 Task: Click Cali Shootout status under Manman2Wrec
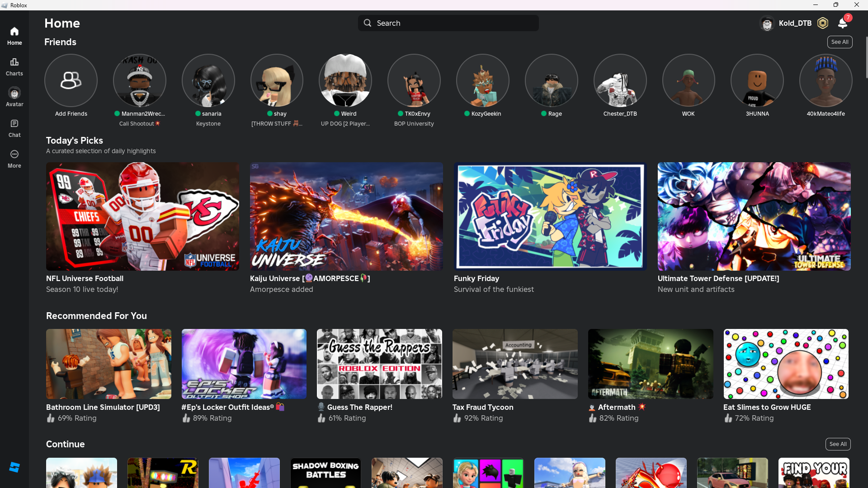pyautogui.click(x=140, y=124)
